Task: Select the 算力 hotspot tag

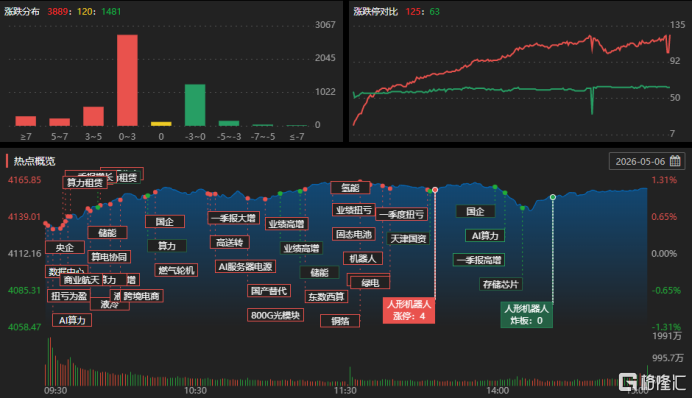Action: (167, 246)
